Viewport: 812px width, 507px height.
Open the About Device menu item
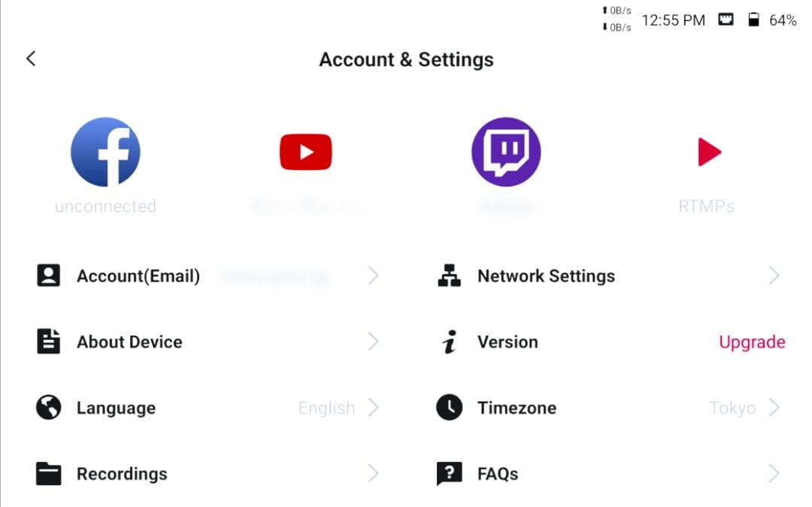coord(129,342)
